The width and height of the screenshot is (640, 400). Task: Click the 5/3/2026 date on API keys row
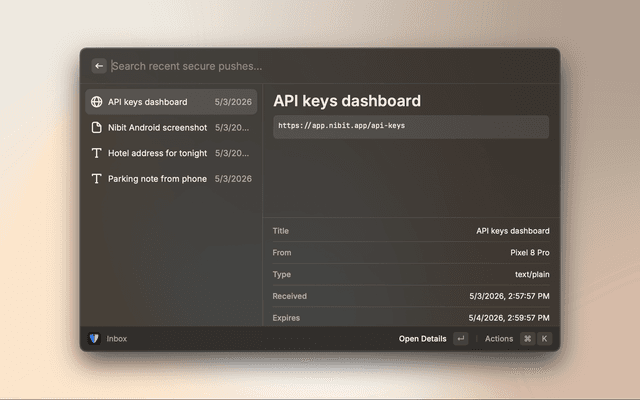pos(233,102)
